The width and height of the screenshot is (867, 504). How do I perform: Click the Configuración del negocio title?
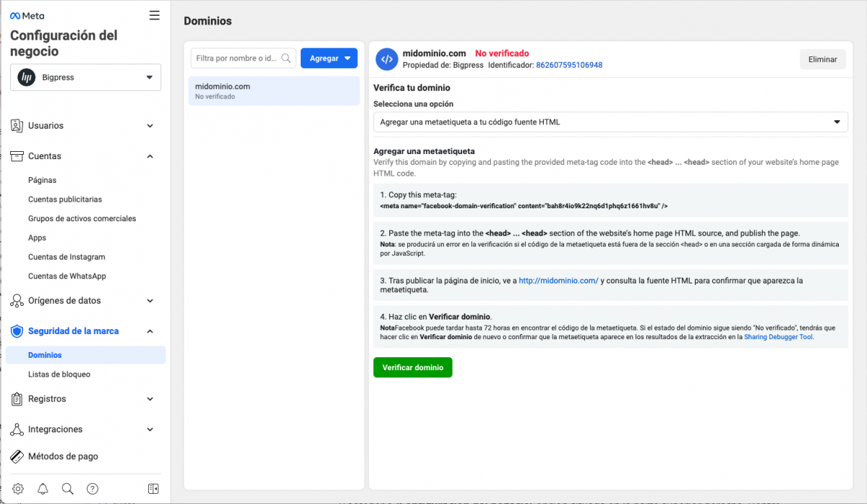point(64,43)
